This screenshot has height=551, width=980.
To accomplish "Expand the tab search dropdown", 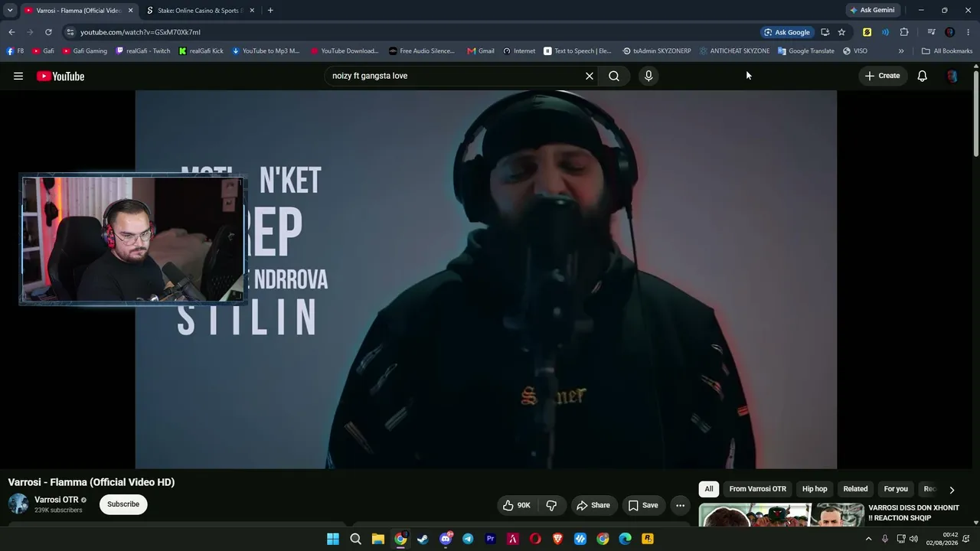I will pos(10,11).
